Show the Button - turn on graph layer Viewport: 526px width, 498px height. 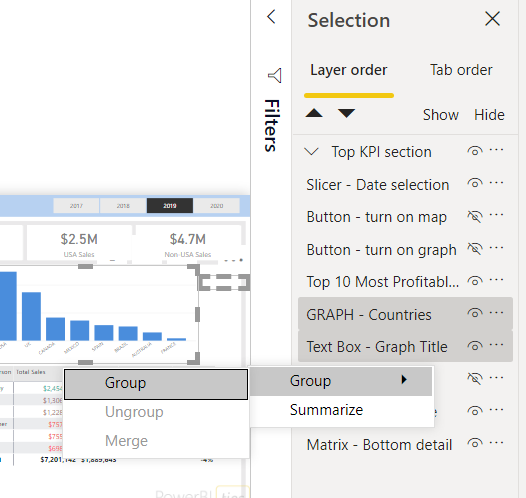(475, 248)
